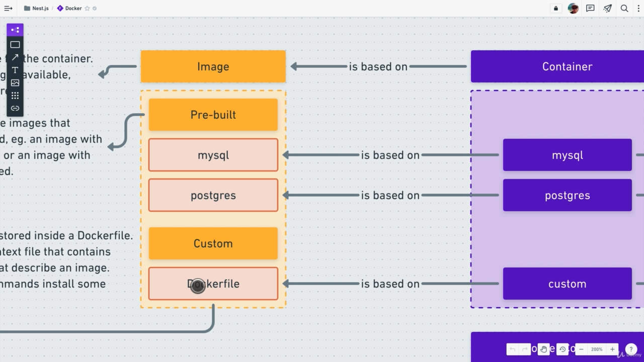644x362 pixels.
Task: Open the comments panel
Action: [590, 9]
